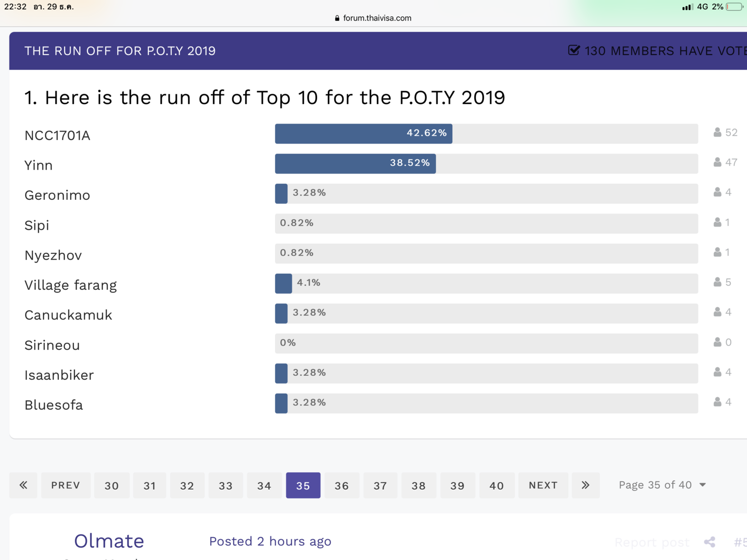This screenshot has height=560, width=747.
Task: Jump to last page with double-right chevron
Action: click(586, 485)
